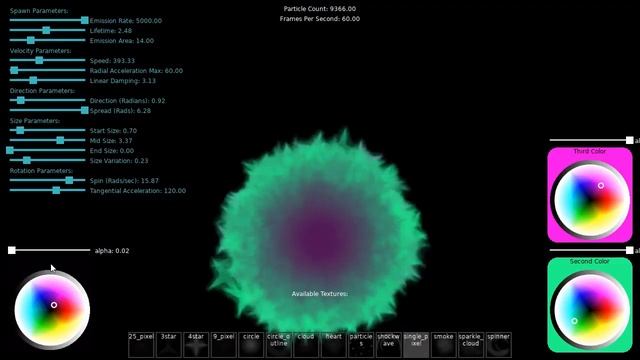Viewport: 640px width, 360px height.
Task: Click the 'Emission Rate: 5000.00' value text
Action: pyautogui.click(x=126, y=20)
